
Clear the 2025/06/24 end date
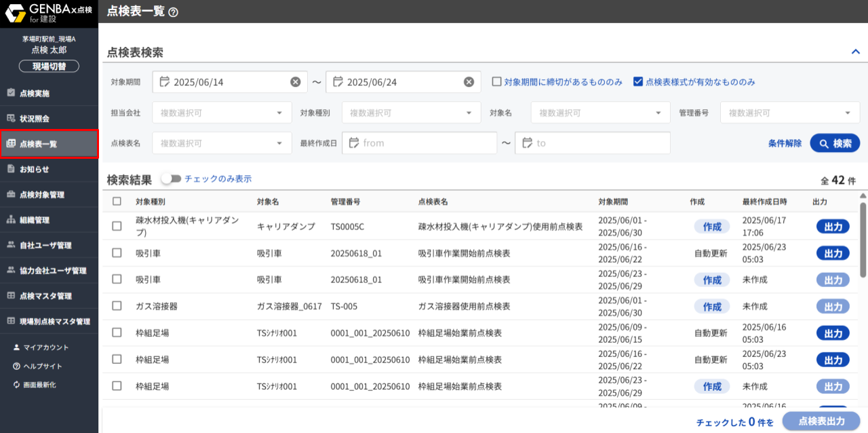[x=469, y=82]
